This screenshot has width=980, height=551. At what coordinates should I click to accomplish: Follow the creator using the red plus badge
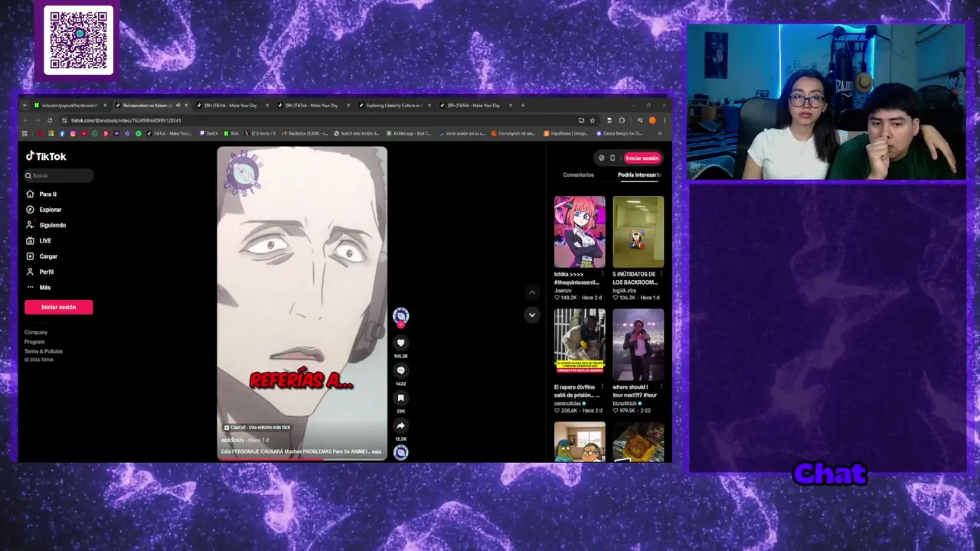click(x=400, y=324)
